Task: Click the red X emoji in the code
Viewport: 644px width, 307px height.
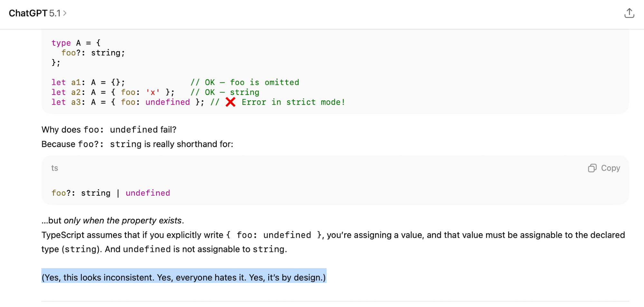Action: 231,102
